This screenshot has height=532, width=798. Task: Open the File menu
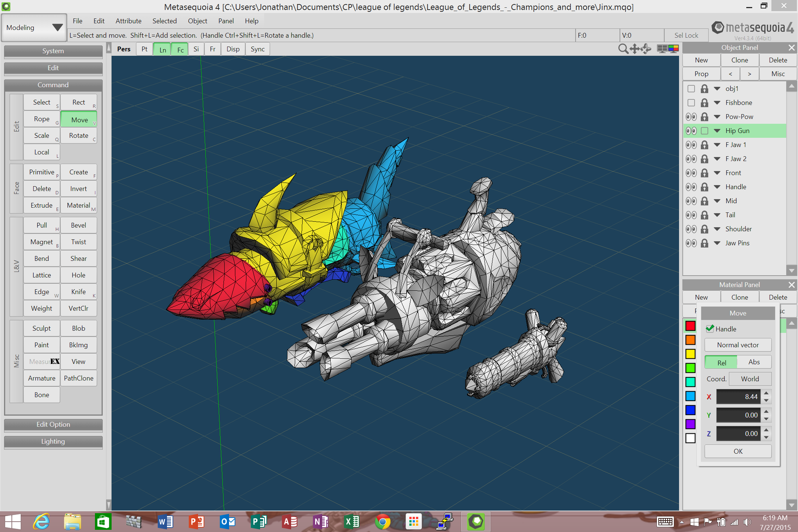coord(78,21)
